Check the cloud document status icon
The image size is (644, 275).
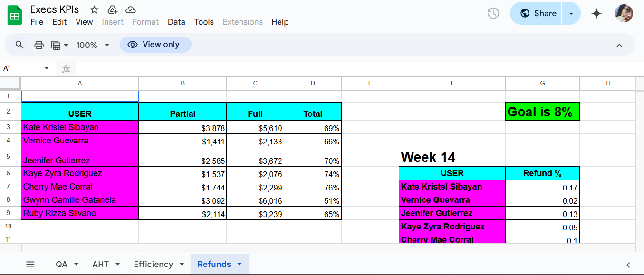click(131, 9)
